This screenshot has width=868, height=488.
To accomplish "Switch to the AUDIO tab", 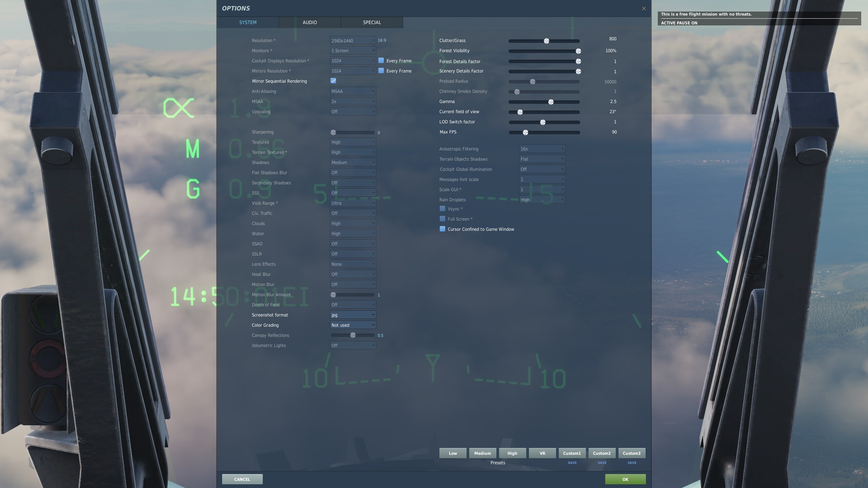I will [310, 22].
